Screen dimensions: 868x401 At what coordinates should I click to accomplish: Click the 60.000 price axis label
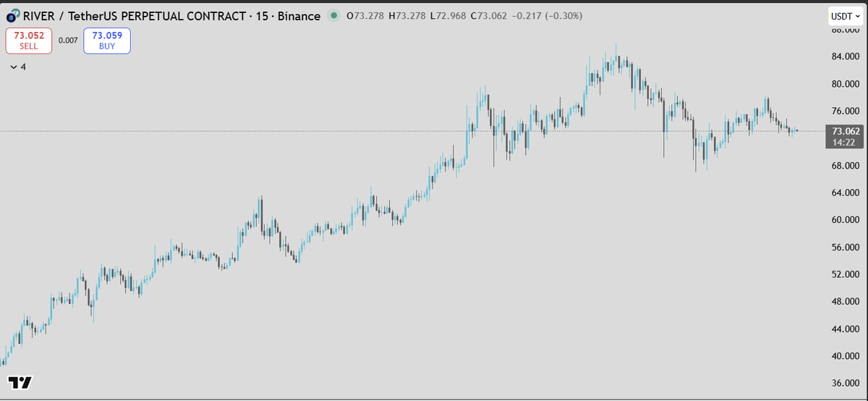845,220
